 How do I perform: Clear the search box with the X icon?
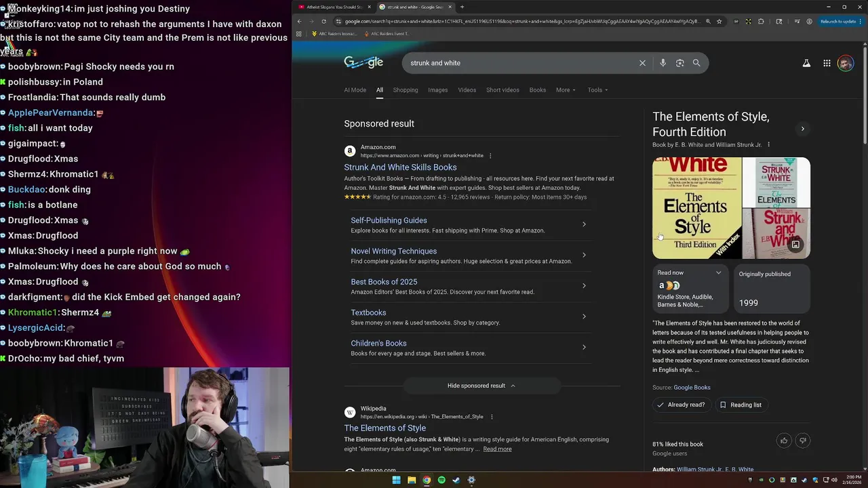(642, 63)
